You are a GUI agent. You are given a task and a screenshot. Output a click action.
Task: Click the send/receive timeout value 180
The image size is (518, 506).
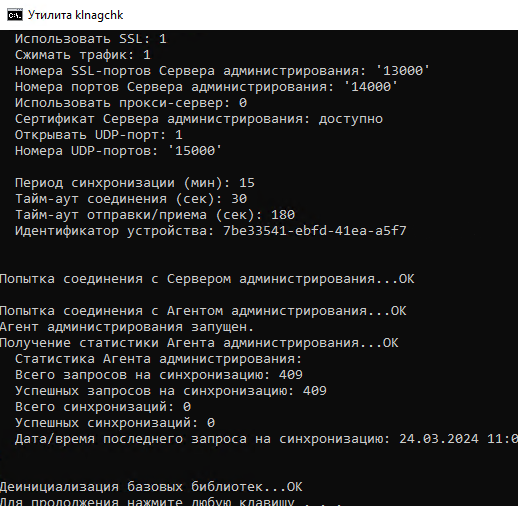click(x=283, y=215)
